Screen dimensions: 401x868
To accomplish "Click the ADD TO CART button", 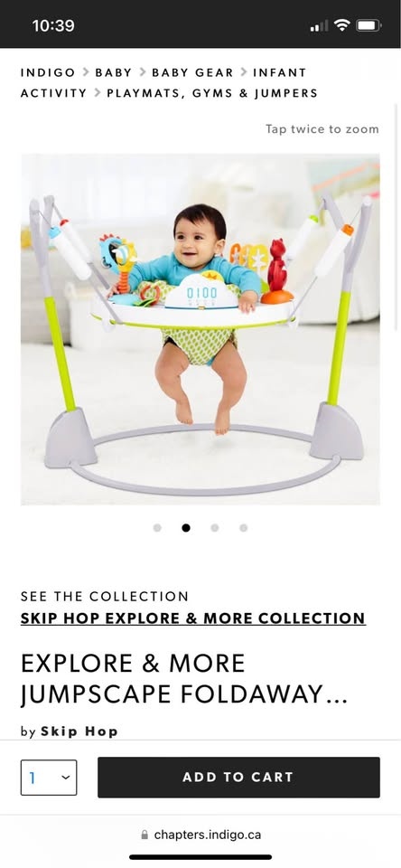I will coord(238,778).
